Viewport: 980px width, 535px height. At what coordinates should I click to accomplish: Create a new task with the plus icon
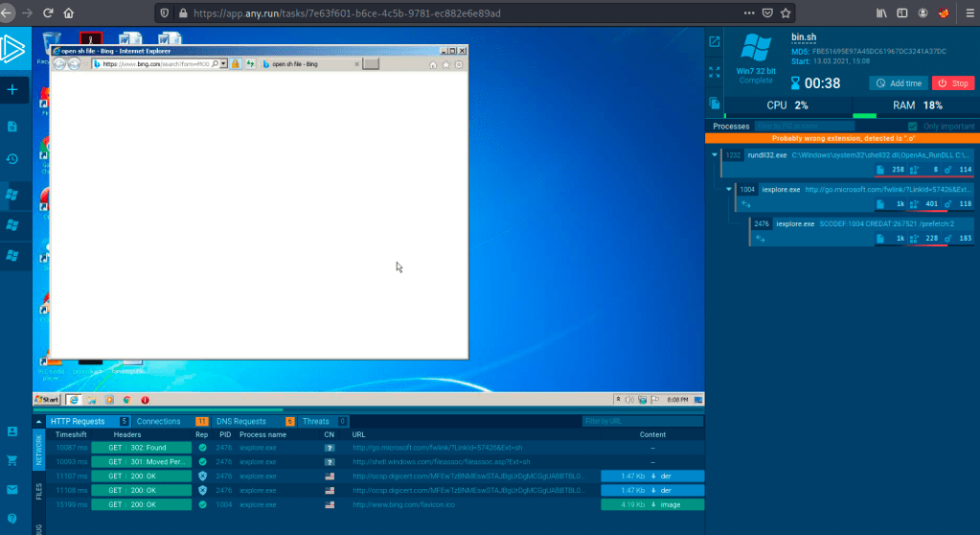pyautogui.click(x=12, y=89)
